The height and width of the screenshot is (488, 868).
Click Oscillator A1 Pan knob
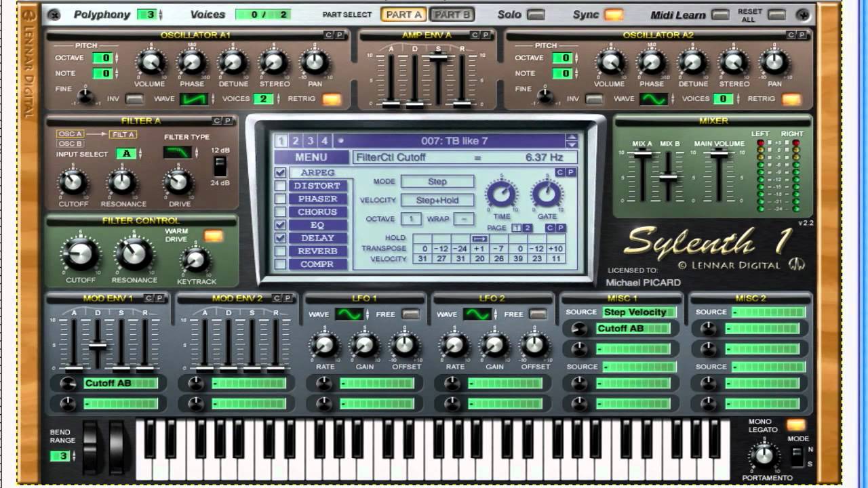(314, 63)
